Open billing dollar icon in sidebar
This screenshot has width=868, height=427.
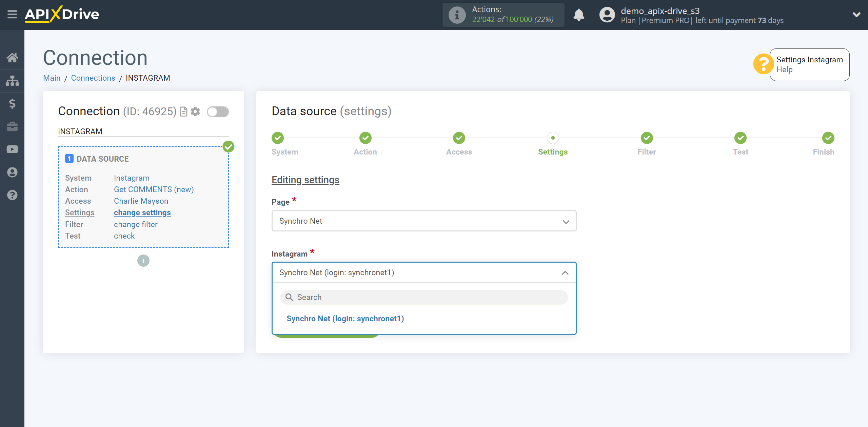pos(12,103)
